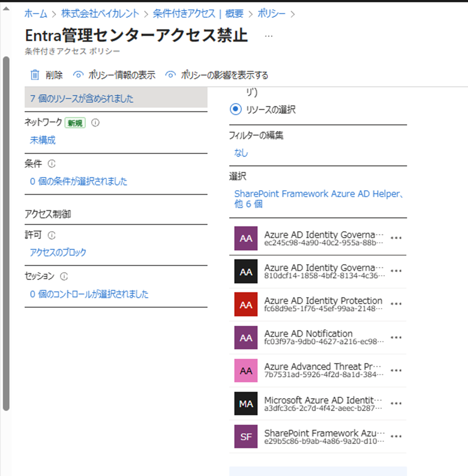Image resolution: width=468 pixels, height=476 pixels.
Task: Open 7 個のリソースが含められました link
Action: 82,98
